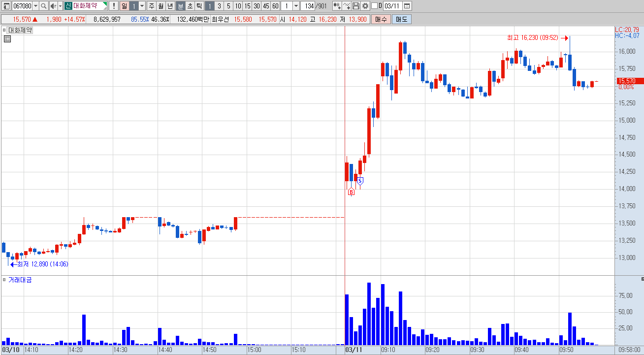Select the 주 (weekly) period toggle
The image size is (644, 355).
pyautogui.click(x=152, y=6)
